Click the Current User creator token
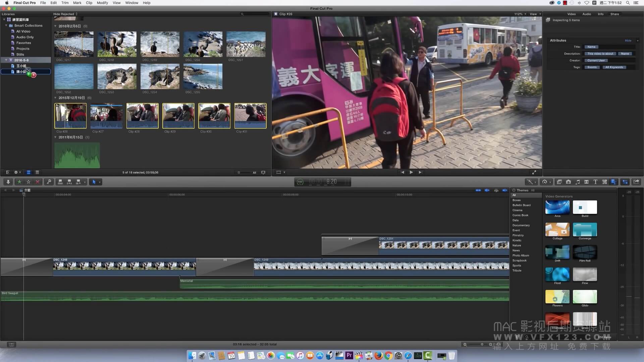Screen dimensions: 644x362 (x=596, y=61)
